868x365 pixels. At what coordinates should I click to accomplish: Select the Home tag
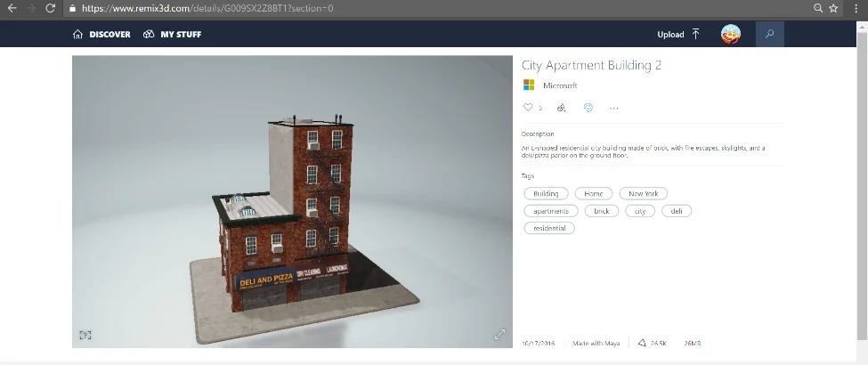point(594,194)
